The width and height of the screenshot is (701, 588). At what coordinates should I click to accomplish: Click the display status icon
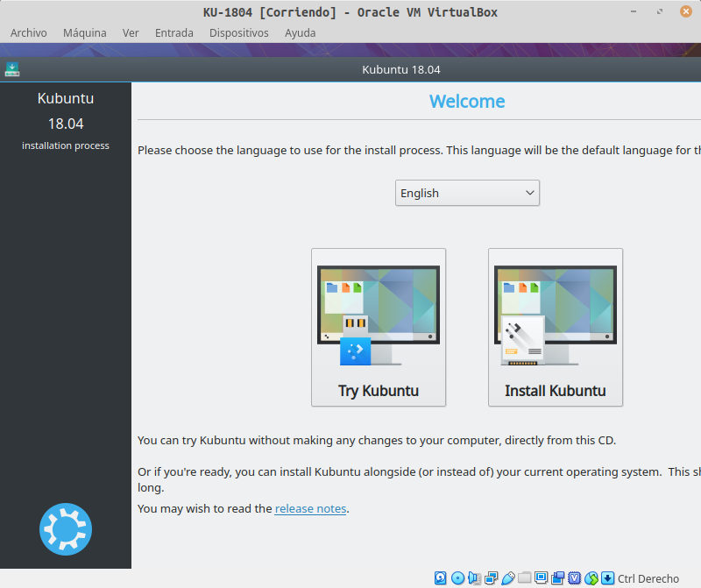coord(541,577)
